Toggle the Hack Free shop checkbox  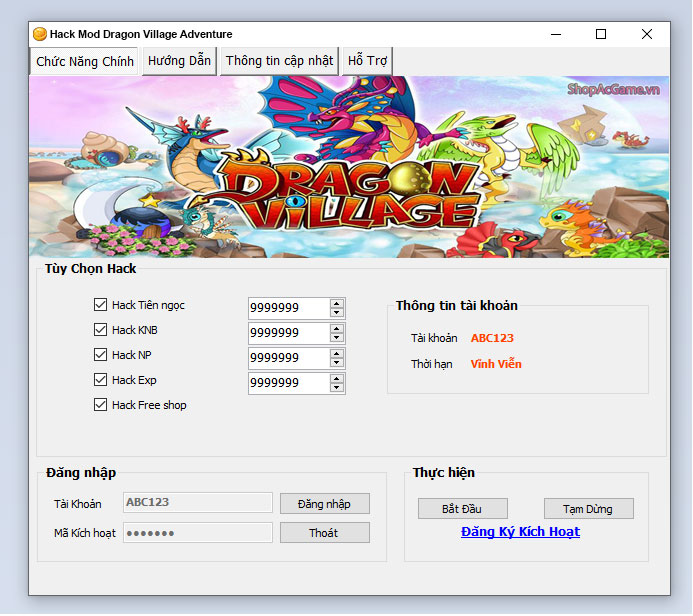pos(100,405)
